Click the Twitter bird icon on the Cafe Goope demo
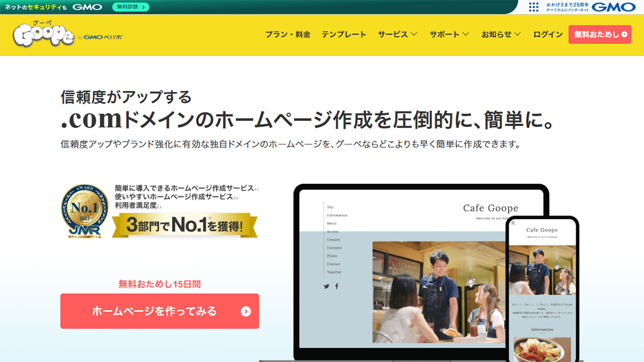 [326, 286]
